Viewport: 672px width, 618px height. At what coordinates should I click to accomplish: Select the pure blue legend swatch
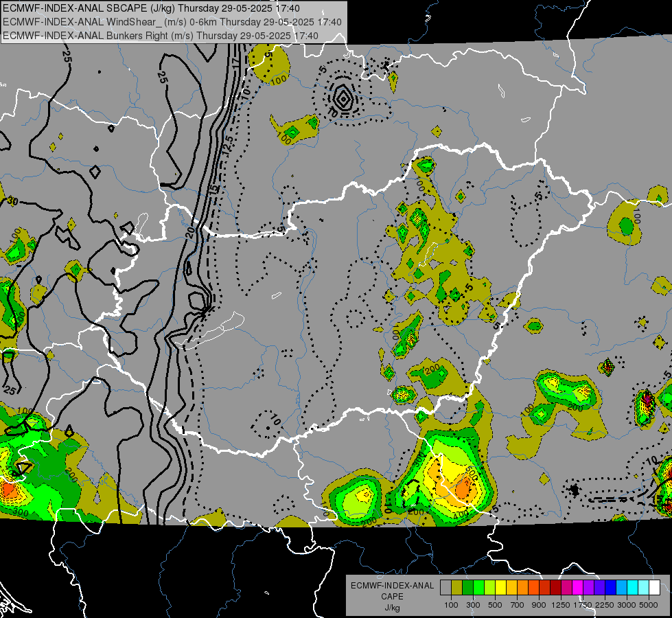click(611, 587)
